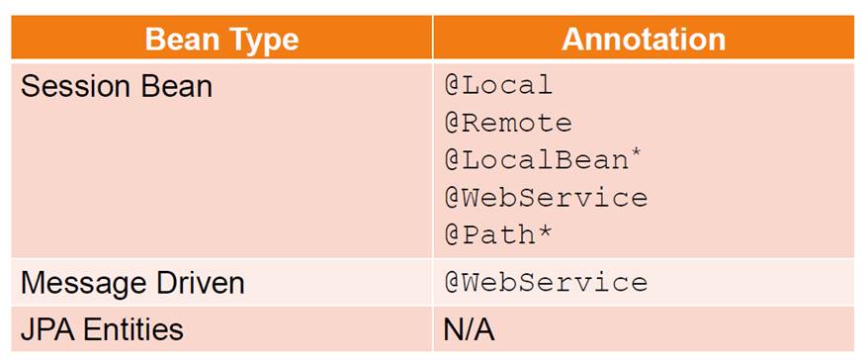Click the asterisk after @Path
This screenshot has height=362, width=868.
[544, 233]
